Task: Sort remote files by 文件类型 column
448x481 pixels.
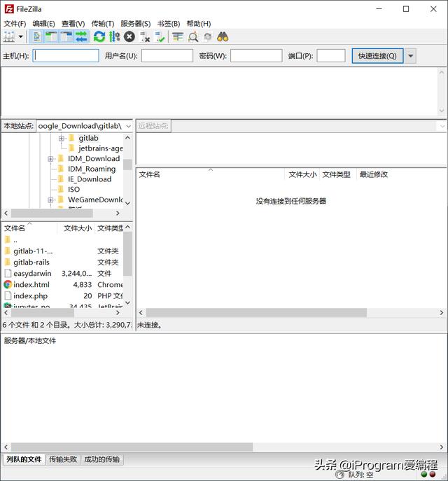Action: pyautogui.click(x=337, y=174)
